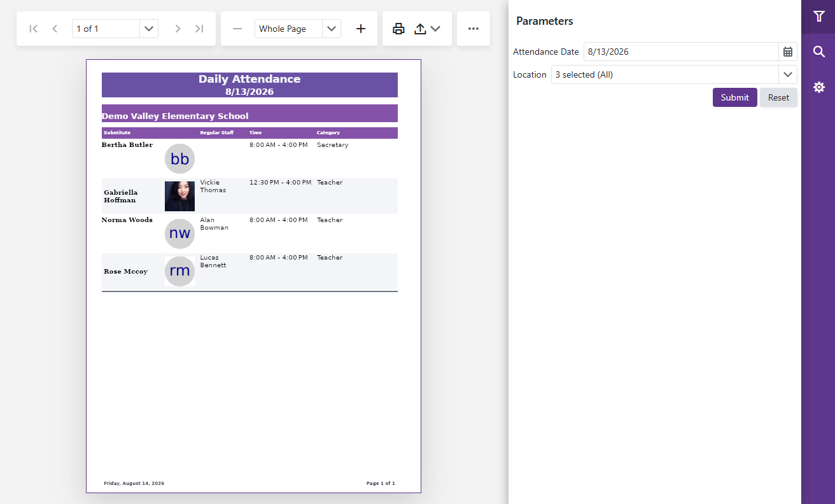Zoom out of the report
The height and width of the screenshot is (504, 835).
[x=237, y=29]
